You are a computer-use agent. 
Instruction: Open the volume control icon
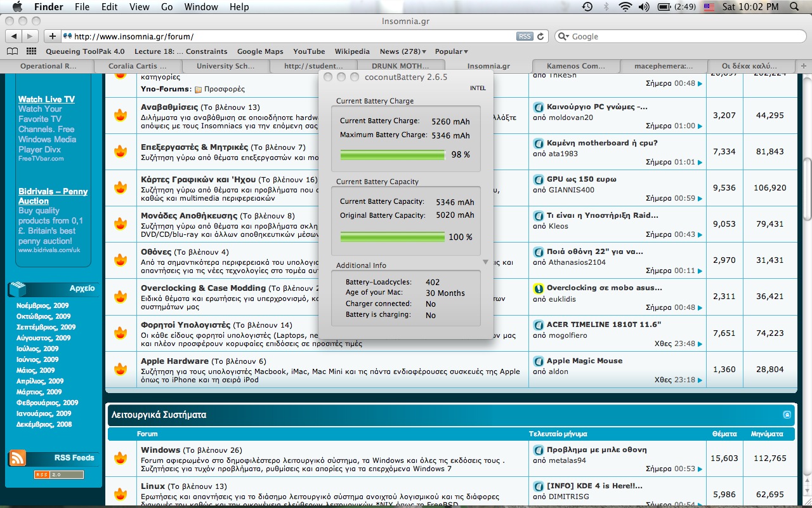tap(644, 7)
